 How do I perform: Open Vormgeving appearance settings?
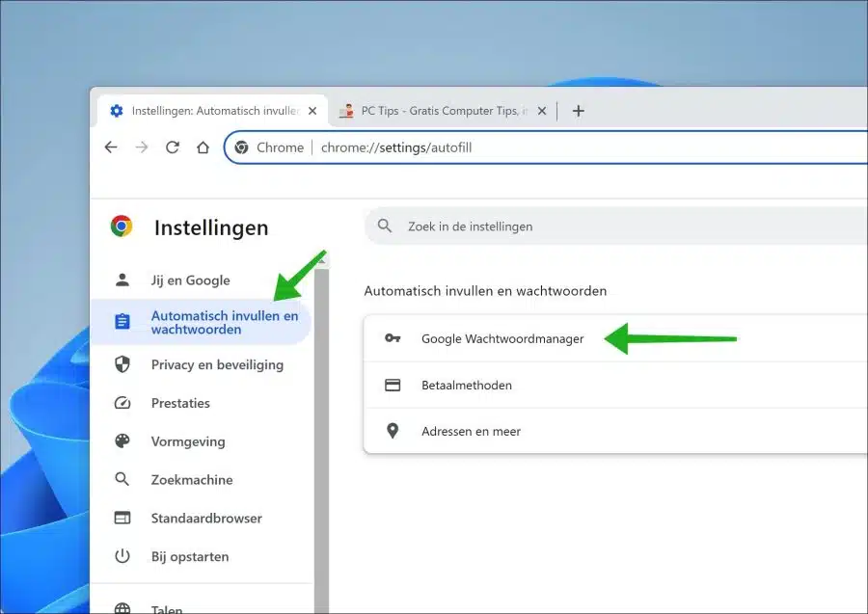coord(201,441)
